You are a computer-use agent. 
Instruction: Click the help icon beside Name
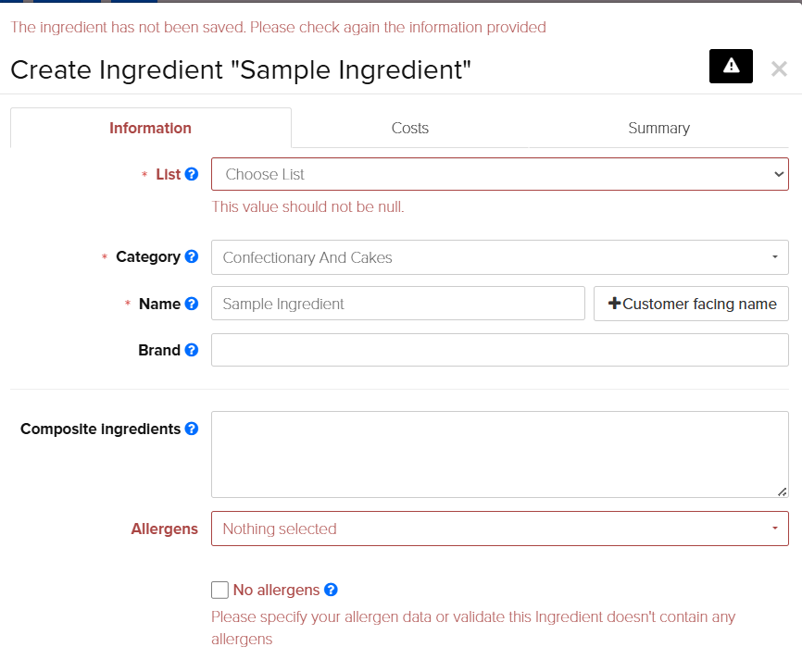pyautogui.click(x=192, y=304)
